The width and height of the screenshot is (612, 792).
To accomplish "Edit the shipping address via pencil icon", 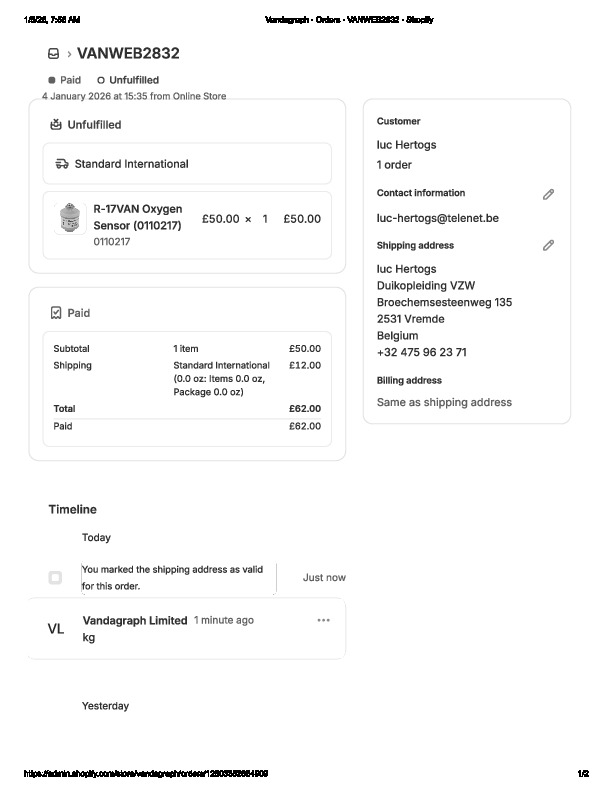I will coord(548,245).
